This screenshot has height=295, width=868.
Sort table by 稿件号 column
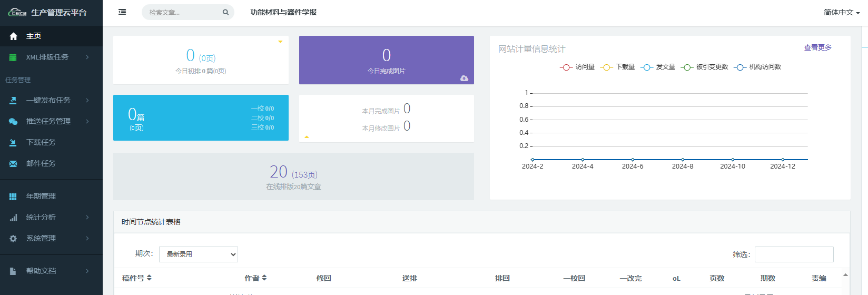tap(137, 278)
